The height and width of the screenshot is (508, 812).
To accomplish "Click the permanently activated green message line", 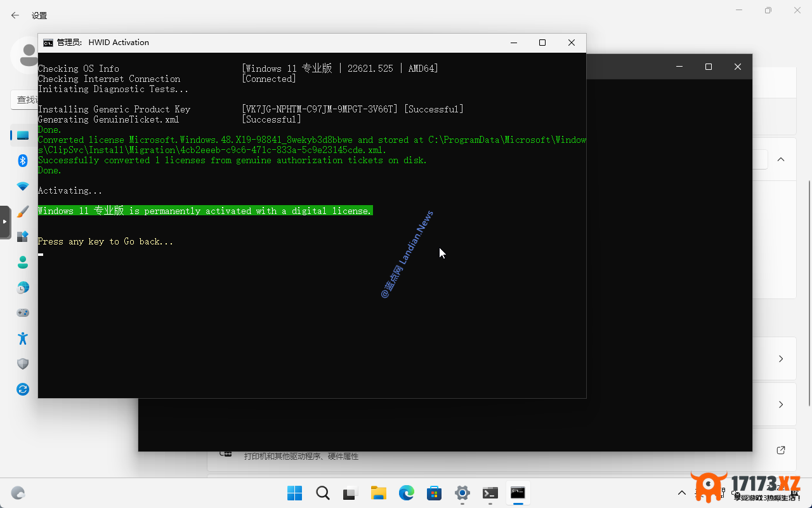I will point(205,211).
